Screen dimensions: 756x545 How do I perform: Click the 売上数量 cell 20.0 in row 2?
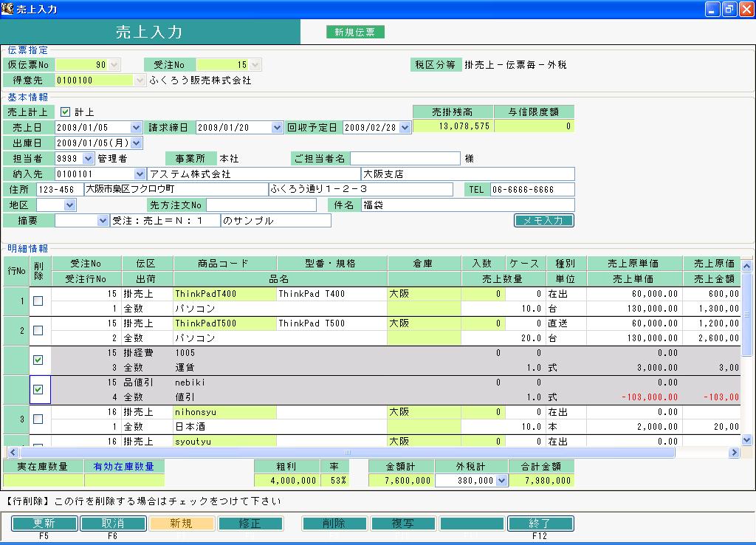coord(504,338)
